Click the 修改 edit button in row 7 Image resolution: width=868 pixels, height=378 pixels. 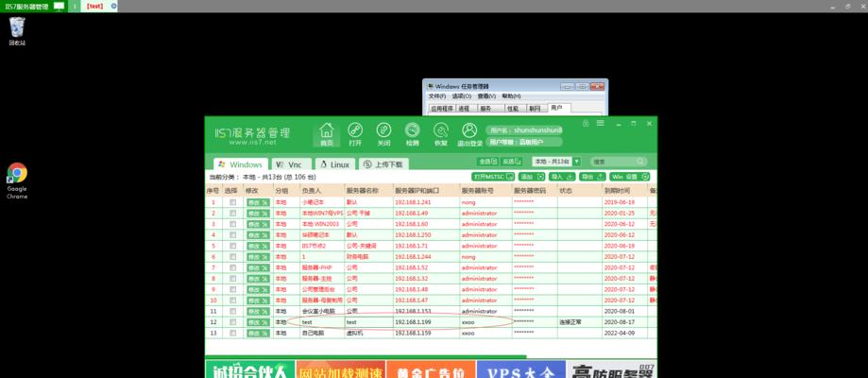tap(258, 267)
